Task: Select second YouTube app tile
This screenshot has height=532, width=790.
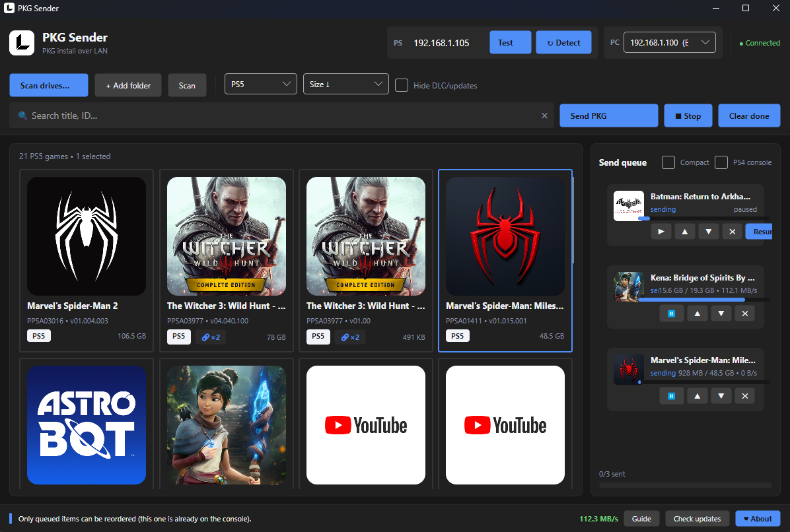Action: [x=505, y=425]
